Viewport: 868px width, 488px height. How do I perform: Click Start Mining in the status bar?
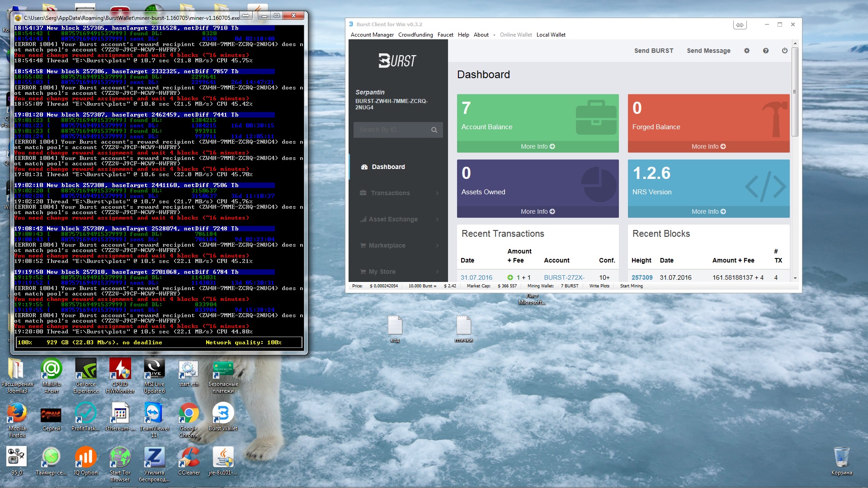click(x=631, y=286)
